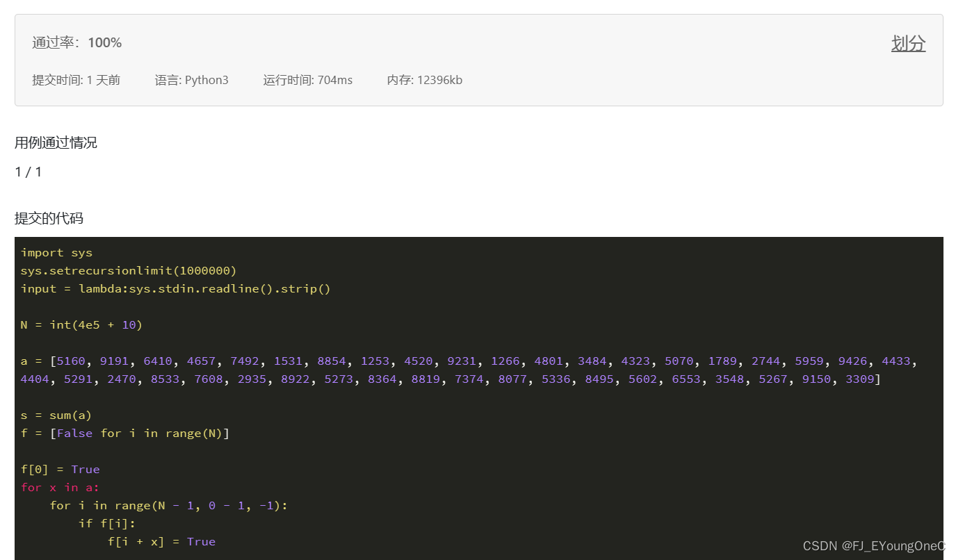Open the 划分 problem link
This screenshot has width=956, height=560.
(x=908, y=43)
